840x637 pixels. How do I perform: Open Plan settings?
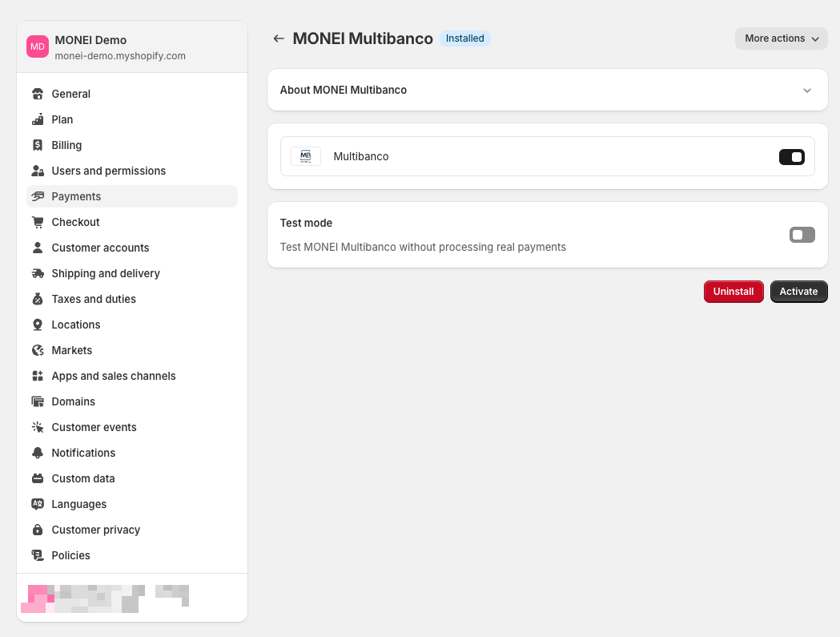pos(132,119)
